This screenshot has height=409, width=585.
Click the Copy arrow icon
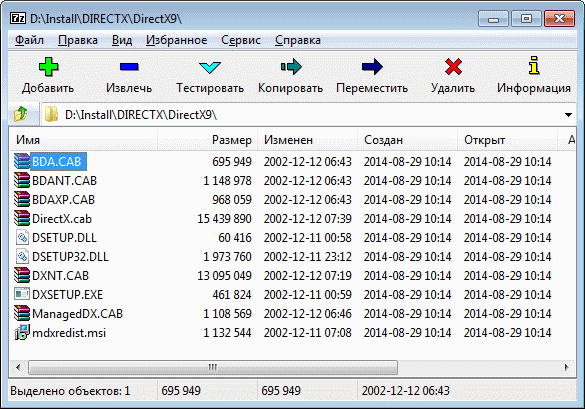[291, 67]
